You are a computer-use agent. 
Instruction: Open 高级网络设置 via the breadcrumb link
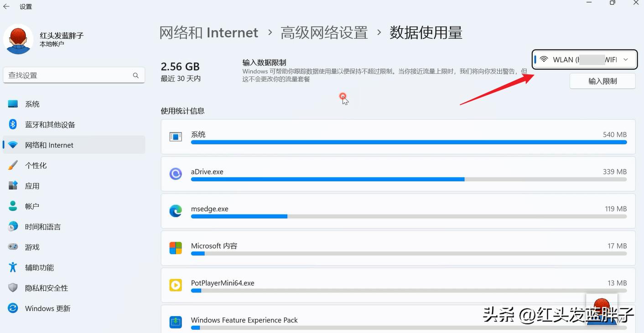(324, 32)
